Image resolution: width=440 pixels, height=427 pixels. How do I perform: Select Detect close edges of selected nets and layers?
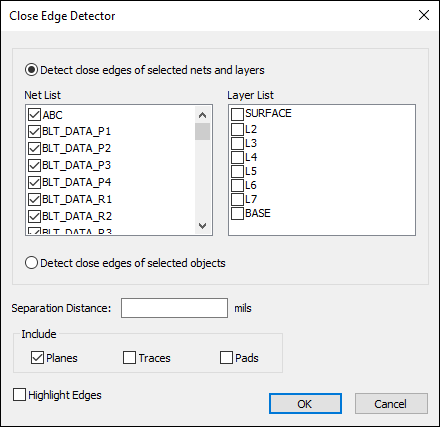click(31, 70)
